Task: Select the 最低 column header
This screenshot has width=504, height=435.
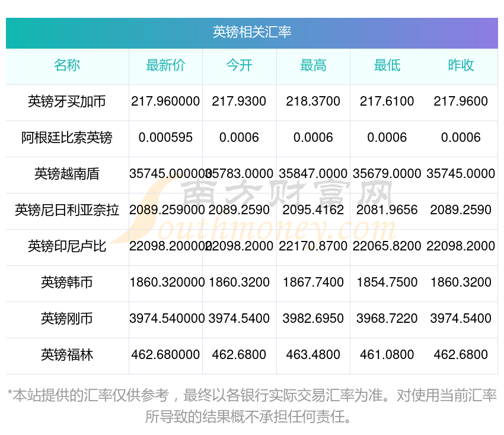Action: click(x=387, y=65)
